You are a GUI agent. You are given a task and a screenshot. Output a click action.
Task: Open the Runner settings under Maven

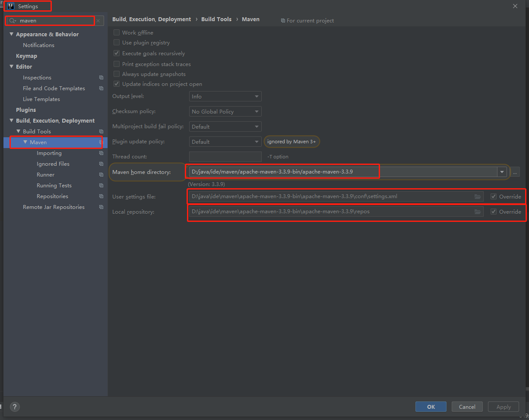45,175
